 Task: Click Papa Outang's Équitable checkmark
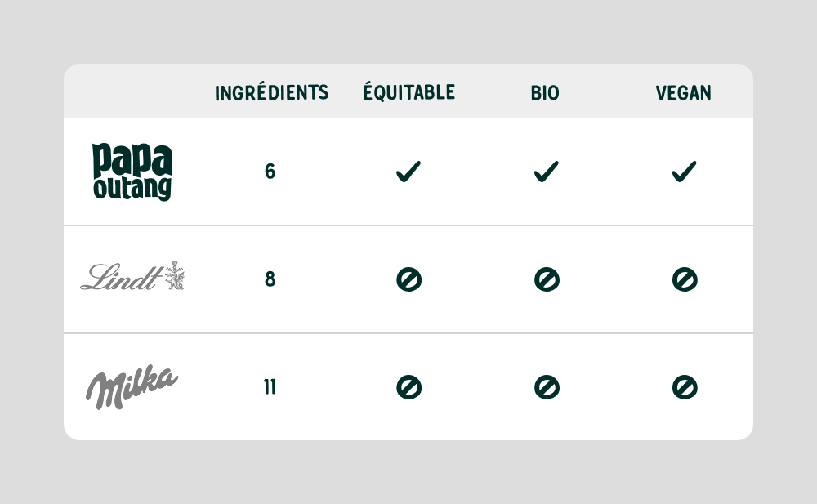[408, 172]
